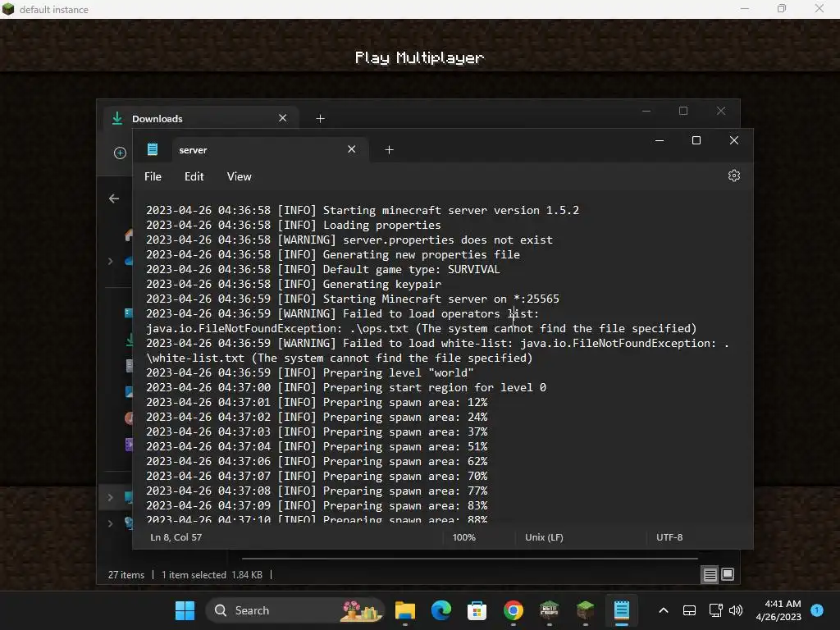This screenshot has height=630, width=840.
Task: Add a new tab in File Explorer
Action: tap(321, 118)
